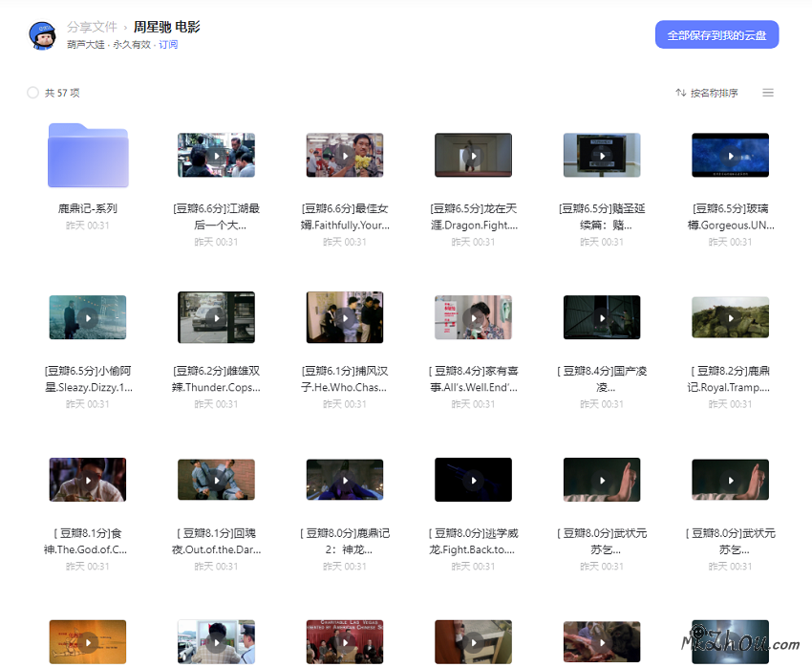Click the play icon on 赌圣延续篇
The width and height of the screenshot is (812, 667).
[x=602, y=155]
